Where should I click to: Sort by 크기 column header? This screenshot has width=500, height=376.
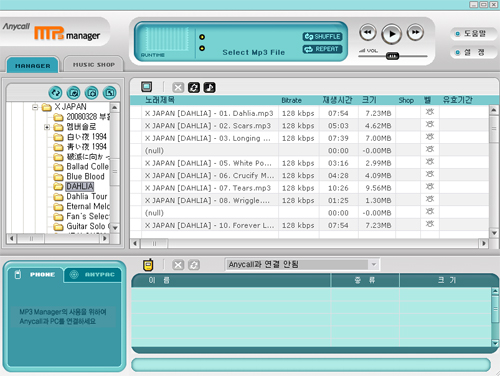coord(369,100)
